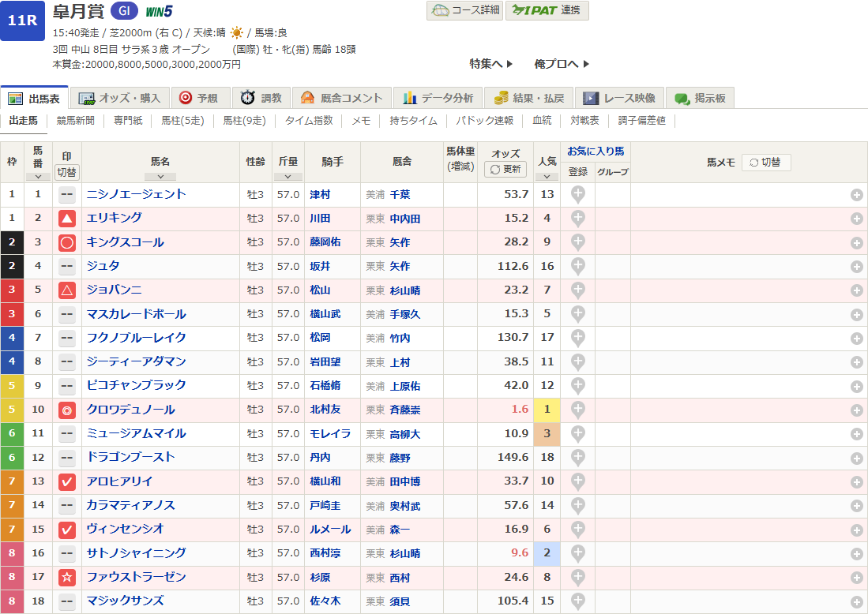Click the ◎ mark icon for クロワデュノール
This screenshot has height=614, width=868.
pos(67,410)
